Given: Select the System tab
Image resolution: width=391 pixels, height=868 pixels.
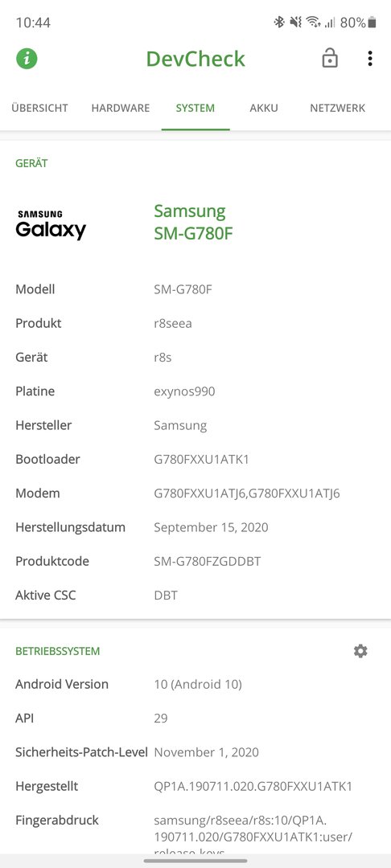Looking at the screenshot, I should coord(195,108).
